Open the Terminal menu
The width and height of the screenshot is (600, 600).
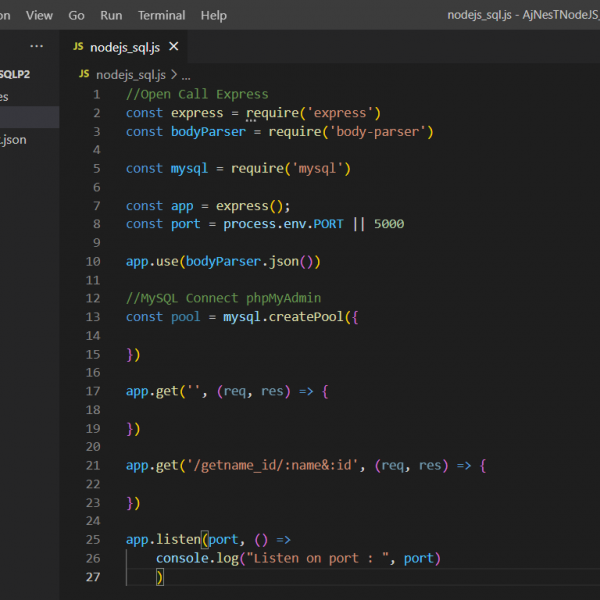[x=161, y=16]
